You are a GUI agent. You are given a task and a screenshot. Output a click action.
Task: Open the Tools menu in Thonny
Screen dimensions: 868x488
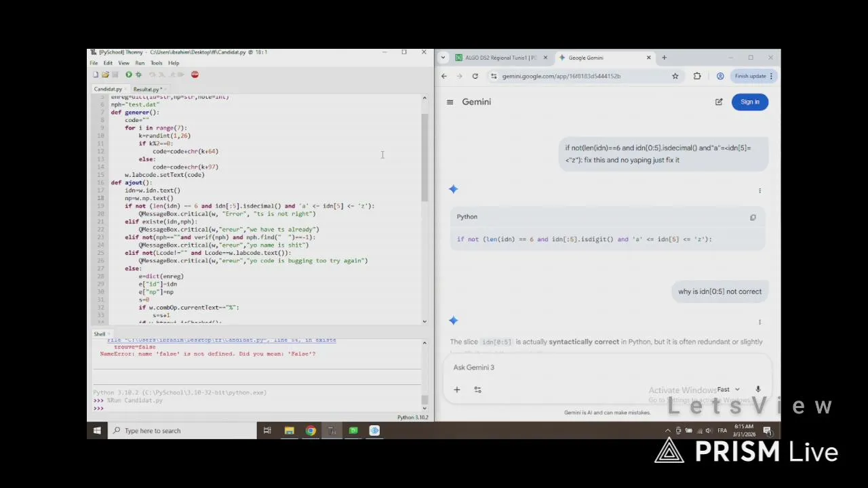point(157,63)
